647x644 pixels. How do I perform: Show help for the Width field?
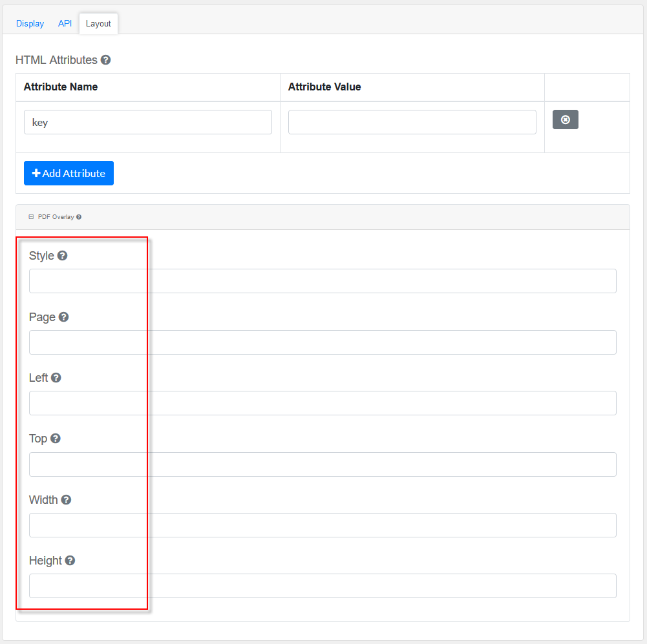[66, 500]
